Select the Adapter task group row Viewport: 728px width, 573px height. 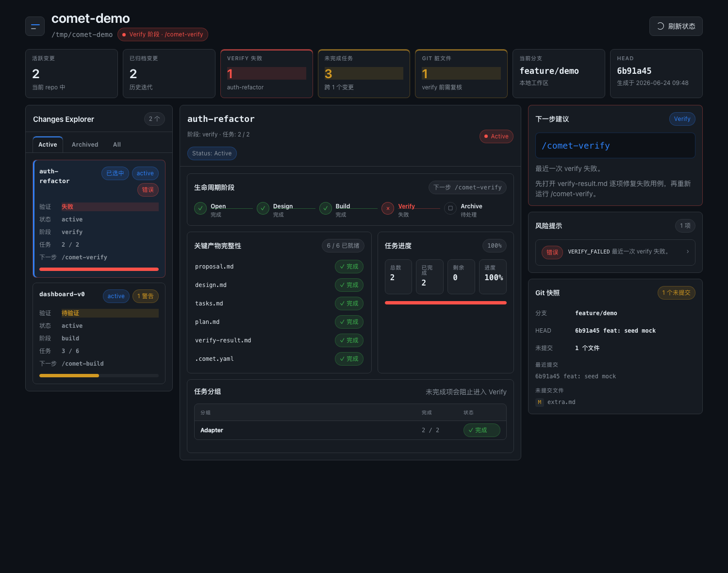tap(350, 430)
